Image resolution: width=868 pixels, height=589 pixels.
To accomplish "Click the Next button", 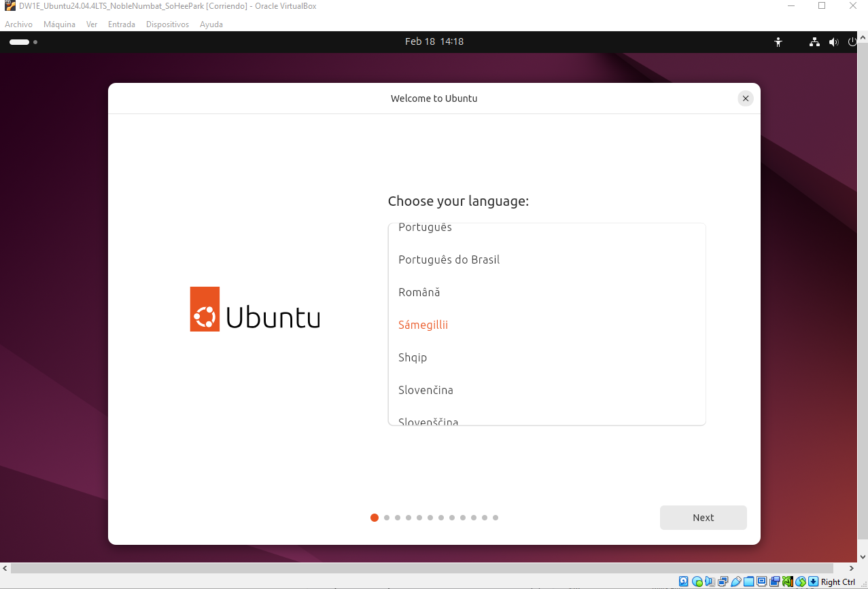I will tap(704, 518).
